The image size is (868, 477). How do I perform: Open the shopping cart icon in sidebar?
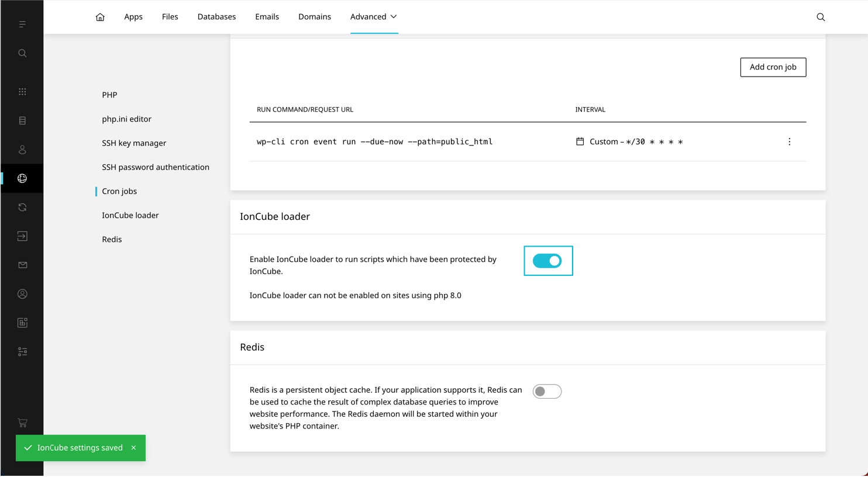22,423
